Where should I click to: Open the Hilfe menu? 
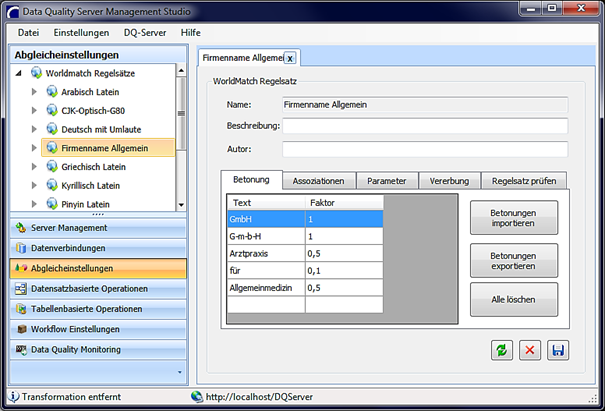point(191,33)
